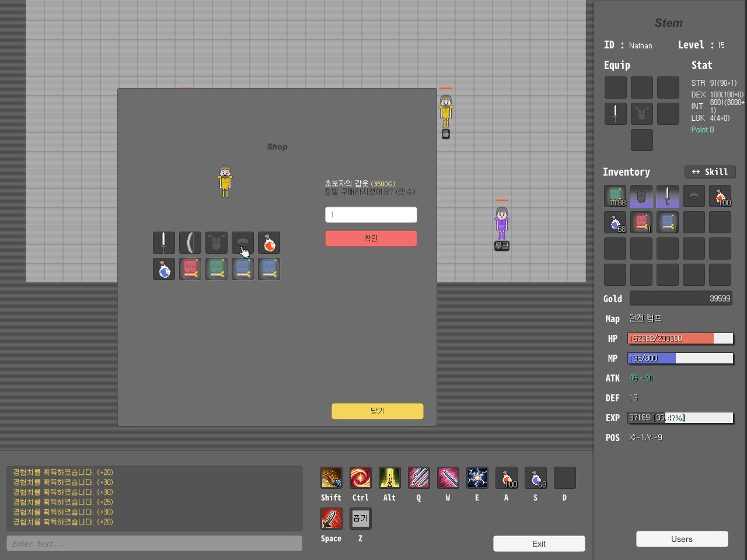Select the equipped sword slot in Equip panel
The width and height of the screenshot is (747, 560).
coord(616,114)
